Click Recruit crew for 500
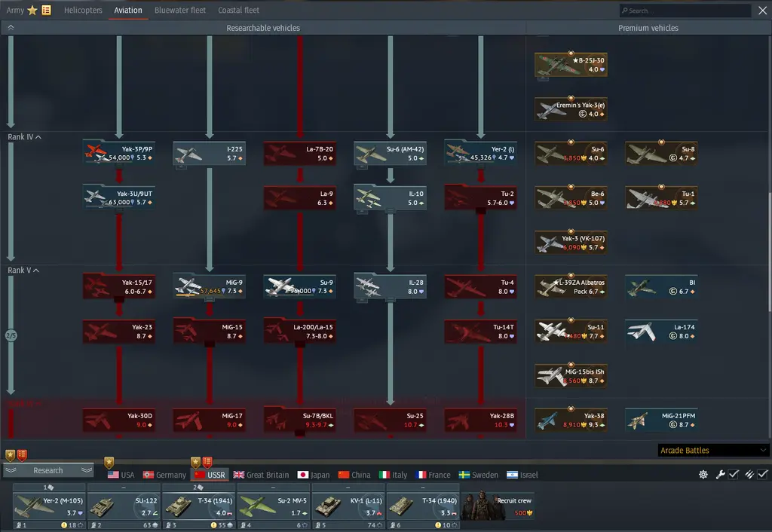This screenshot has width=772, height=532. tap(498, 506)
